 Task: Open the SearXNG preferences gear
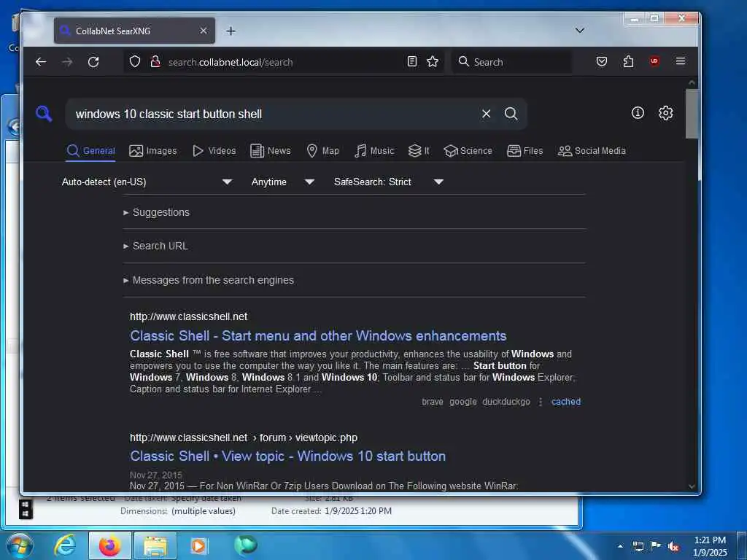tap(665, 113)
